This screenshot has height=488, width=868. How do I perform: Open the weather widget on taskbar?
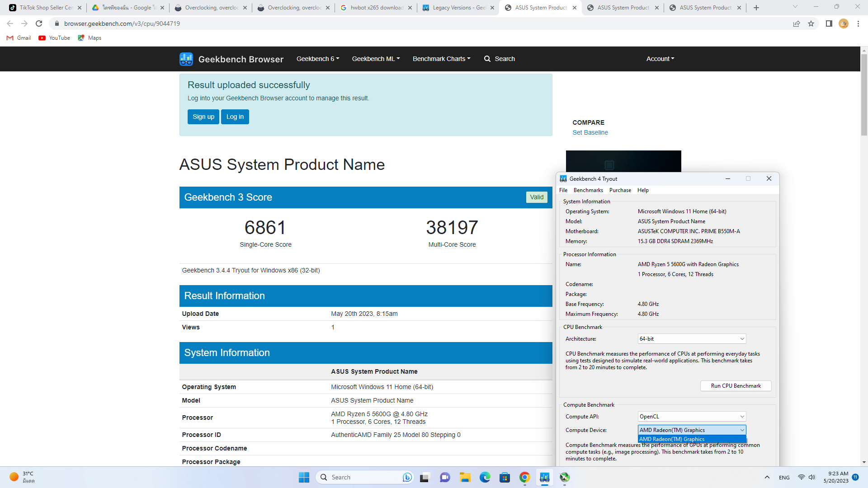22,477
